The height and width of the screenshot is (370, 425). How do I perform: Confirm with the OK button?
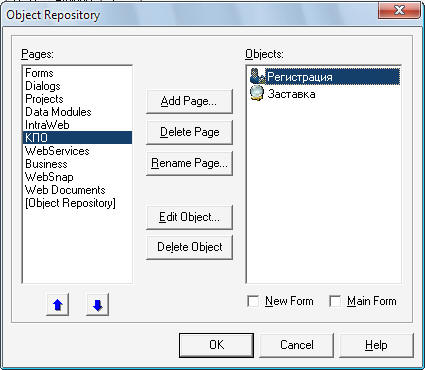pyautogui.click(x=216, y=345)
